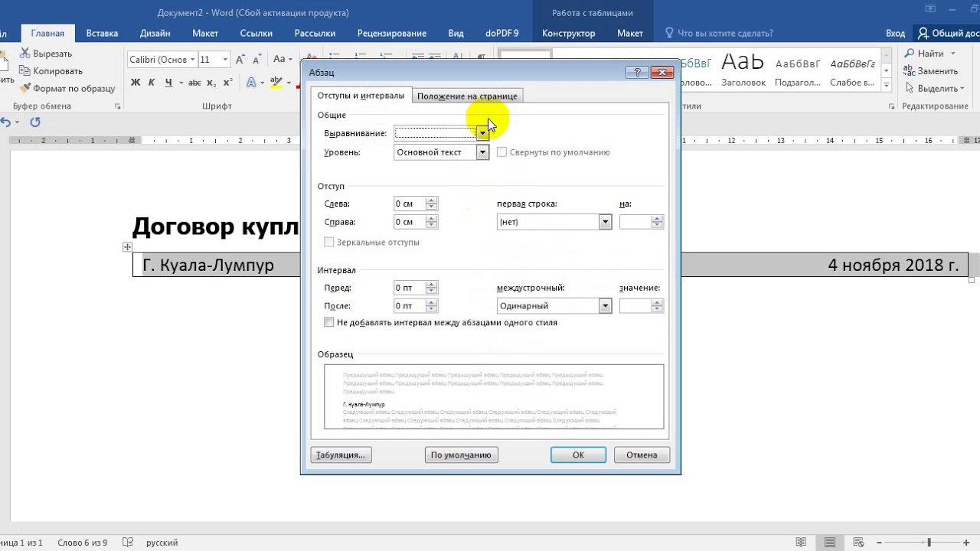Click the Вход (Sign in) link
This screenshot has width=980, height=551.
click(x=895, y=33)
